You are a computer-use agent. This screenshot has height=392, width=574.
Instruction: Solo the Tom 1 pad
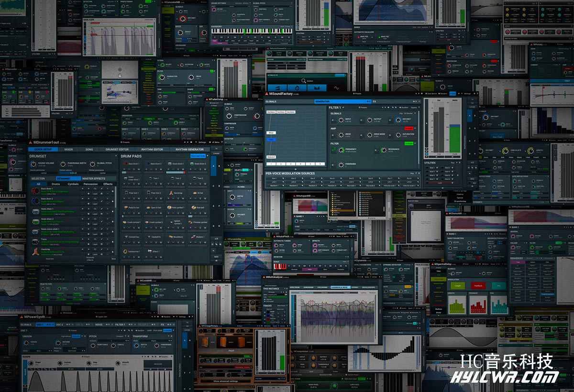click(x=156, y=184)
